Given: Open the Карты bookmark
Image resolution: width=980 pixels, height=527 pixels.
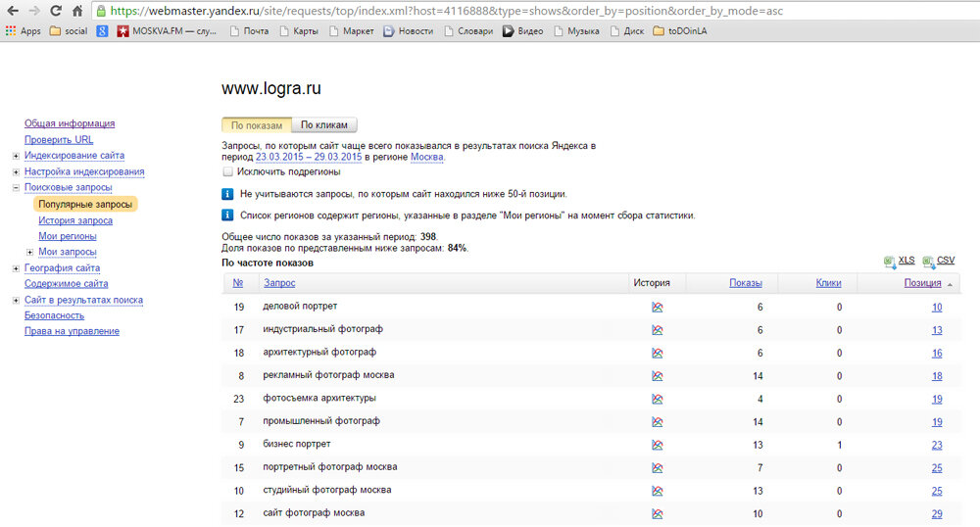Looking at the screenshot, I should pos(299,30).
